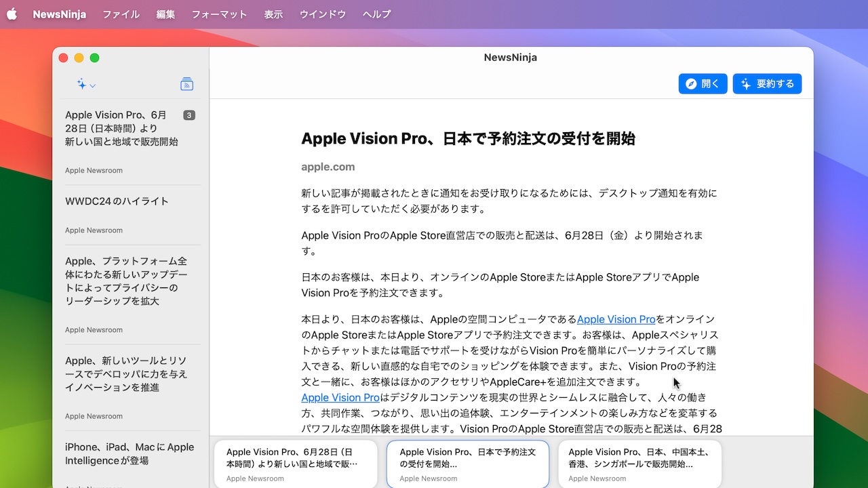
Task: Click first Apple Vision Pro link in paragraph
Action: (616, 319)
